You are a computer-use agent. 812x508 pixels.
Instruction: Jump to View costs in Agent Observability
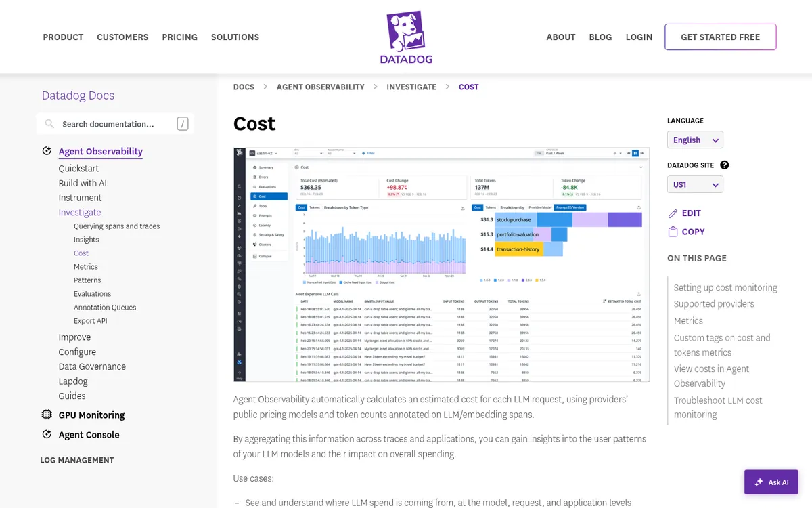pos(711,376)
